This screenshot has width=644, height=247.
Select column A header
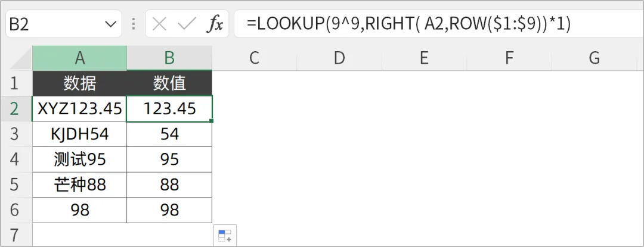click(80, 58)
